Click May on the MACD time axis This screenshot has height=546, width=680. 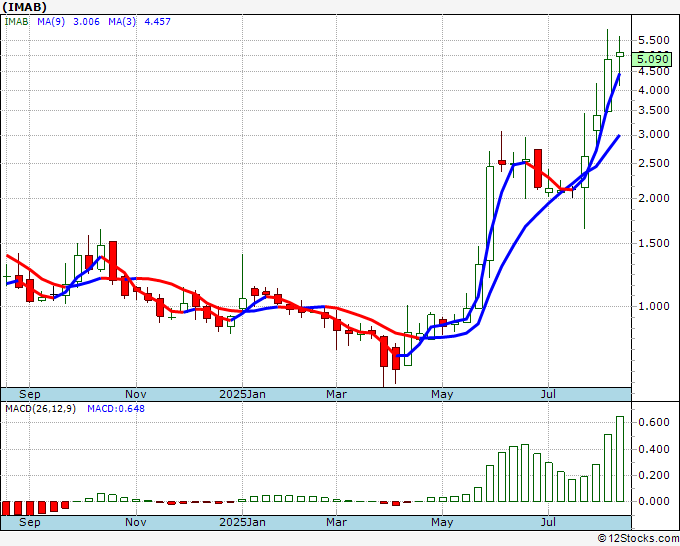[x=442, y=522]
